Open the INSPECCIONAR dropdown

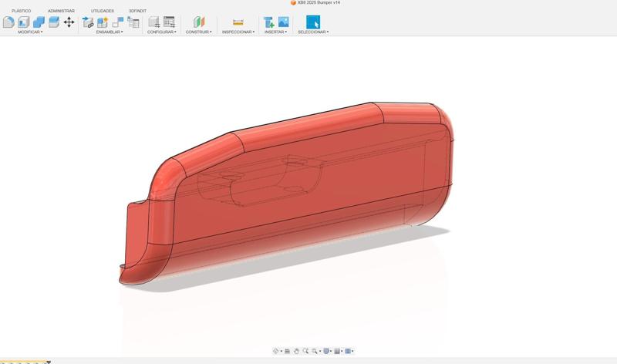pos(238,32)
